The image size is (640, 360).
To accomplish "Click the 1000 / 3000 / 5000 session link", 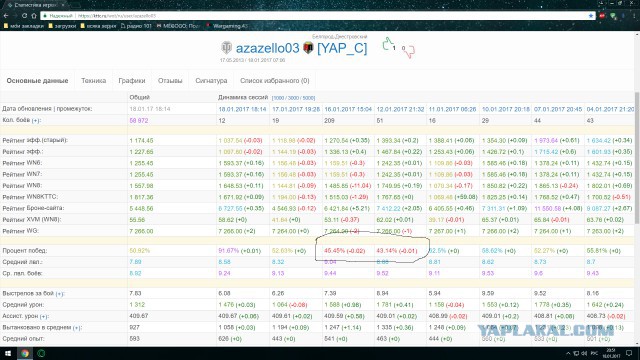I will [293, 98].
